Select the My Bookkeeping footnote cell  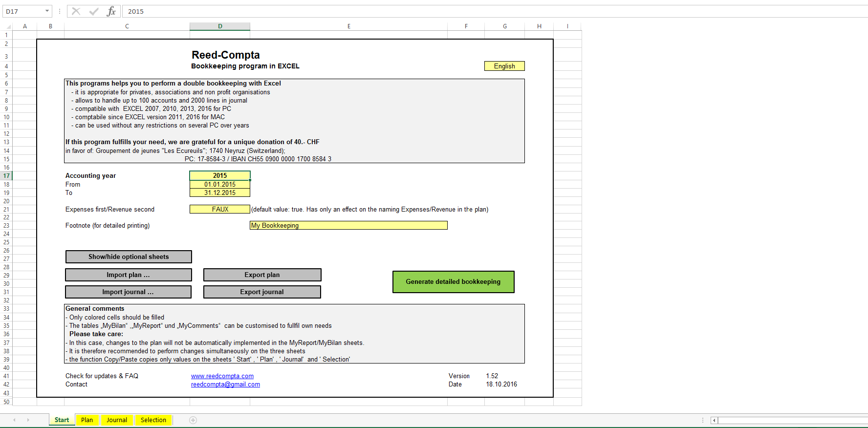click(x=348, y=225)
